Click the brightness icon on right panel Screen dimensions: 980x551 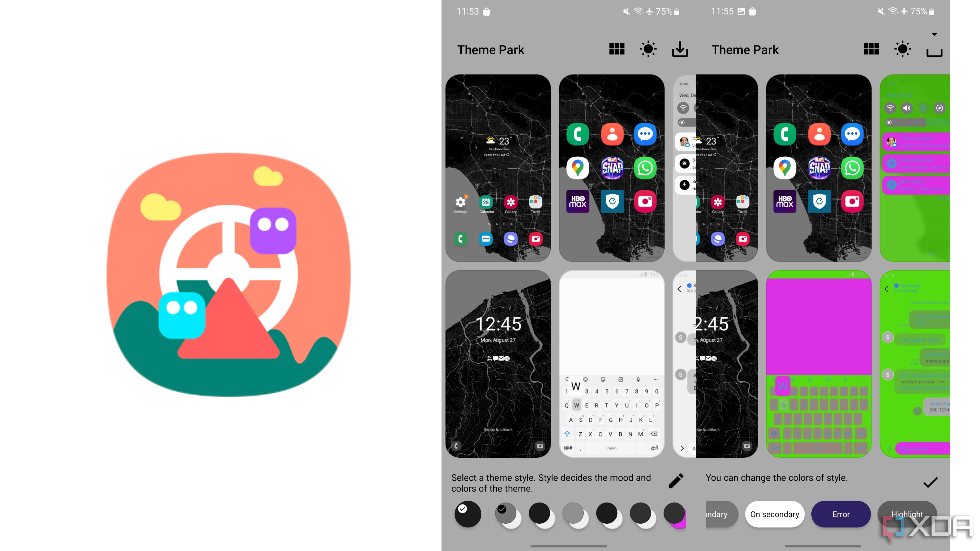pos(903,49)
